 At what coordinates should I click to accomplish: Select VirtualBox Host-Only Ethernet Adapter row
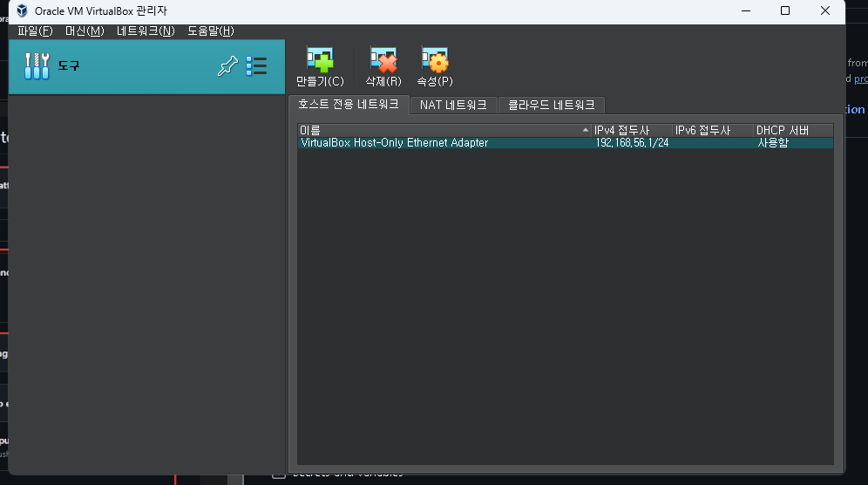click(566, 143)
